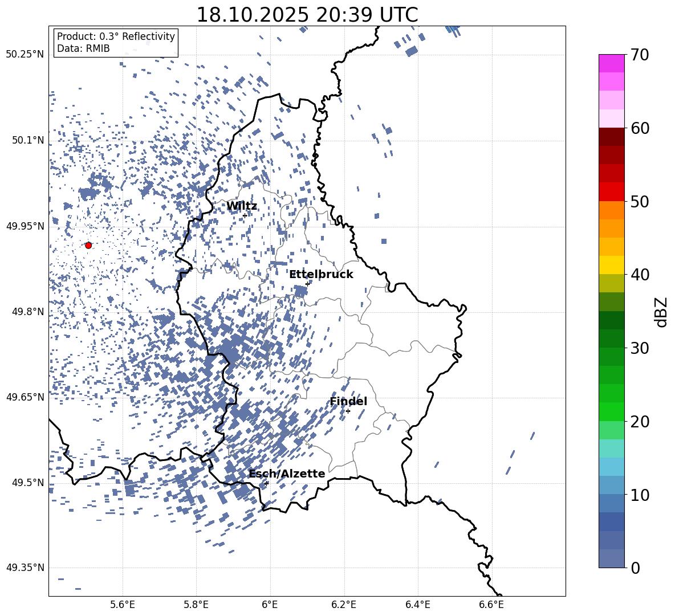The height and width of the screenshot is (616, 675).
Task: Click the colorbar tick label 30
Action: tap(640, 348)
